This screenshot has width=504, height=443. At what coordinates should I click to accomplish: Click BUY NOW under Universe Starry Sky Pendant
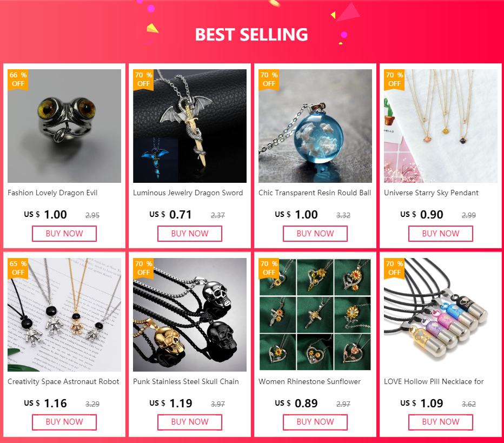(x=441, y=234)
